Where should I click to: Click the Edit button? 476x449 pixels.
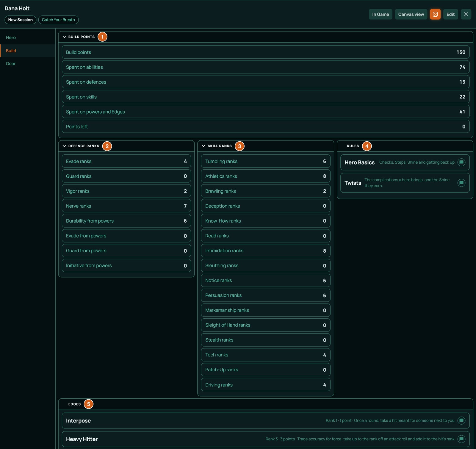(x=450, y=14)
